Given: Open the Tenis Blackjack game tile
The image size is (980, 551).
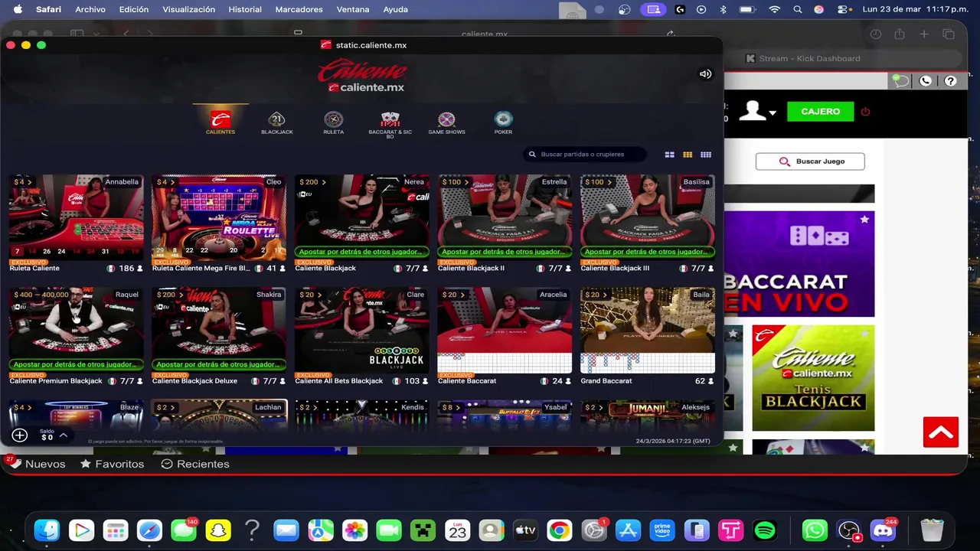Looking at the screenshot, I should click(x=813, y=378).
